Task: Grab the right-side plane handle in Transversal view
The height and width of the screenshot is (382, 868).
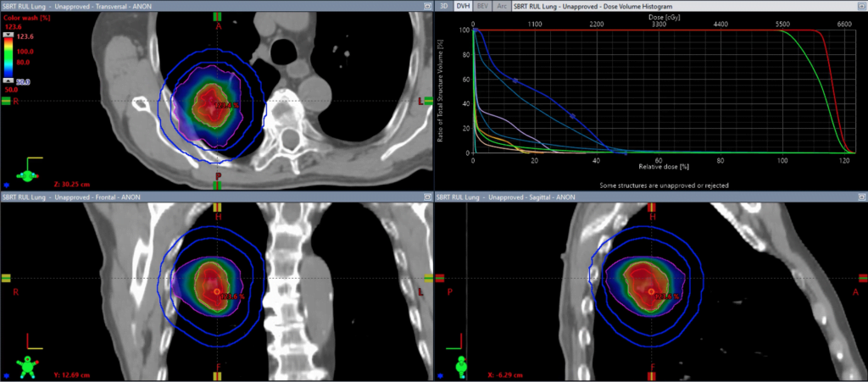Action: point(6,101)
